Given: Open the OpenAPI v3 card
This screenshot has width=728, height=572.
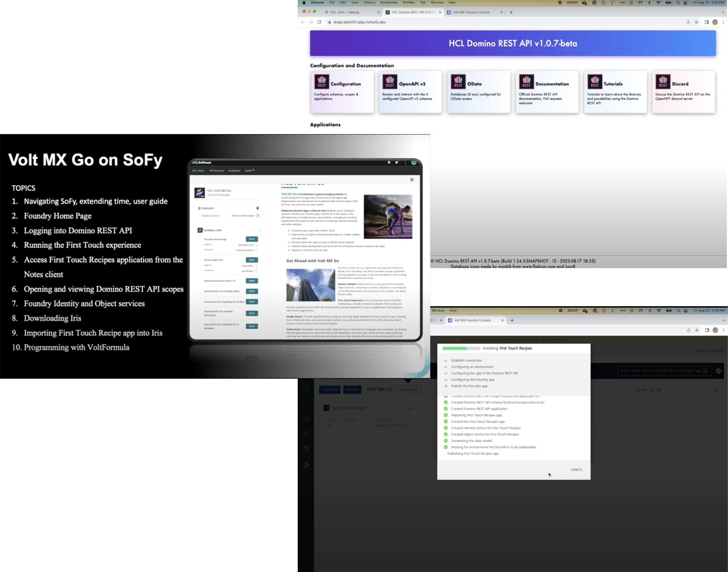Looking at the screenshot, I should (x=410, y=92).
